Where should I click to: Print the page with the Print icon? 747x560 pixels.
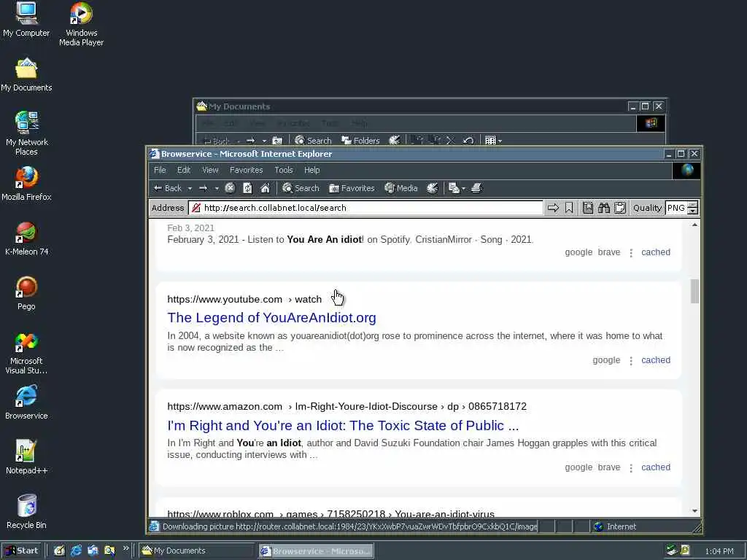(477, 188)
